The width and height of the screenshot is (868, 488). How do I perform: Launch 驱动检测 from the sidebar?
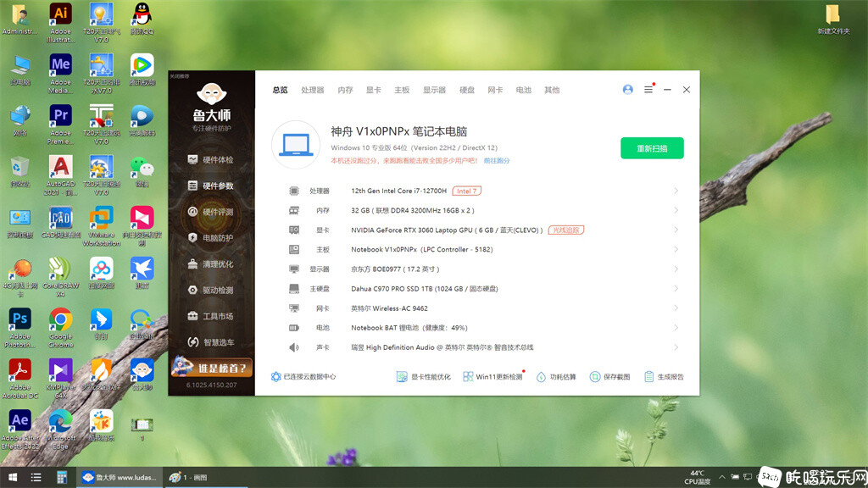point(211,290)
